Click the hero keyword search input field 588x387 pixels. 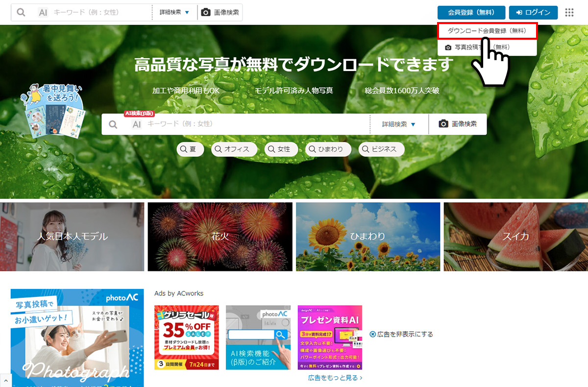click(x=257, y=124)
